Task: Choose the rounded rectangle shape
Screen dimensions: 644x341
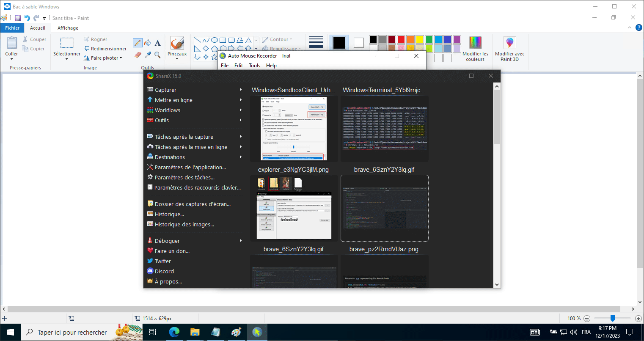Action: (x=231, y=40)
